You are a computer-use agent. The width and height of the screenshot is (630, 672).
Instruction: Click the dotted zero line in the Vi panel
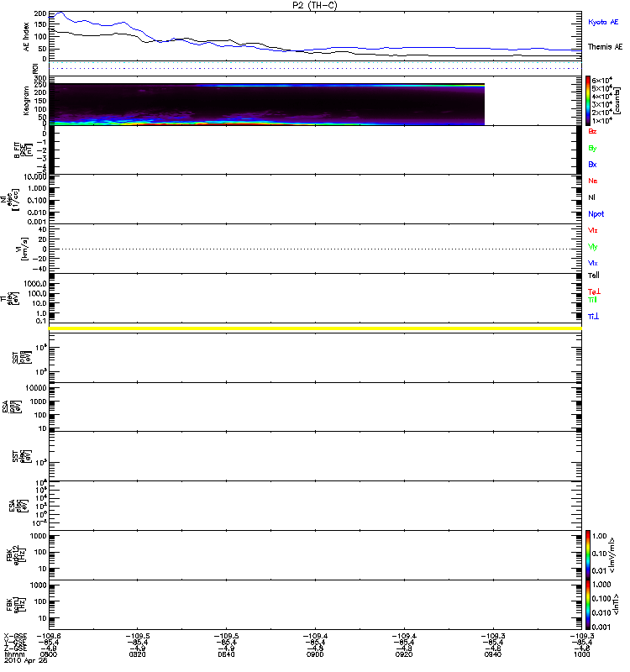click(x=315, y=249)
